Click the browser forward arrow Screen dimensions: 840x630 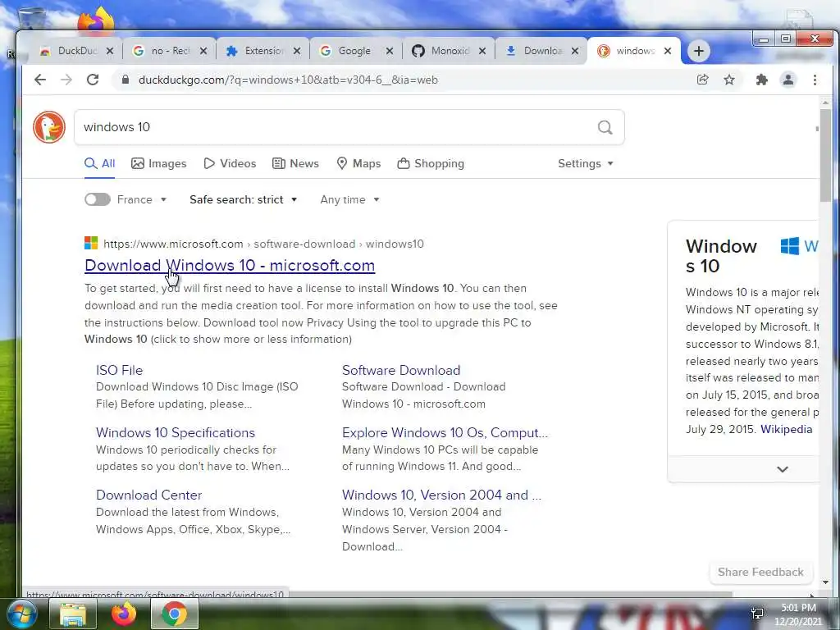(66, 80)
